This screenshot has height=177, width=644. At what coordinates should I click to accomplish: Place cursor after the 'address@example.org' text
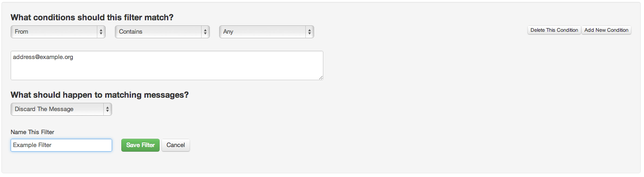point(74,58)
